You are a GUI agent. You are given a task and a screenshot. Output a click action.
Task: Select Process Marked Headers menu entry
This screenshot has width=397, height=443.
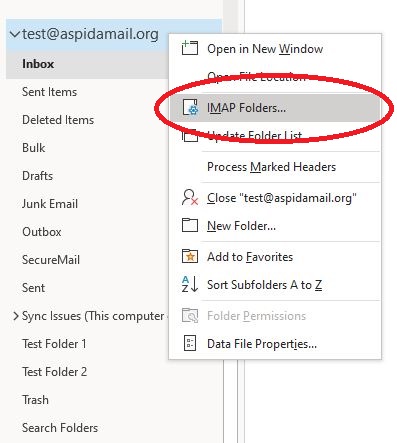click(x=271, y=167)
